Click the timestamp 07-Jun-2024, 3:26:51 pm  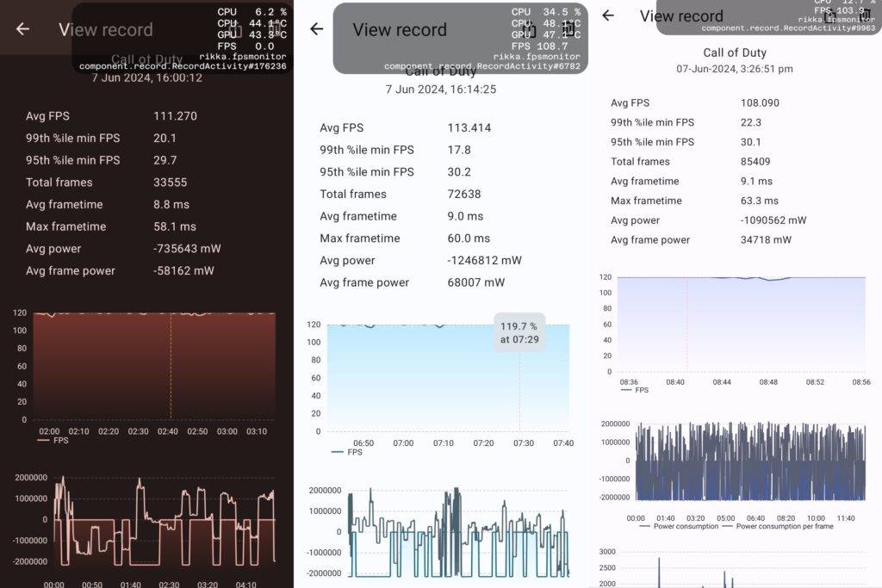735,69
